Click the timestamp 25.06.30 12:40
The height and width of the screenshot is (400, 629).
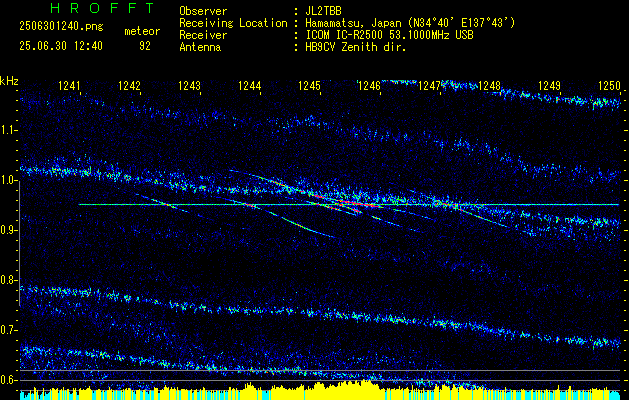[61, 46]
